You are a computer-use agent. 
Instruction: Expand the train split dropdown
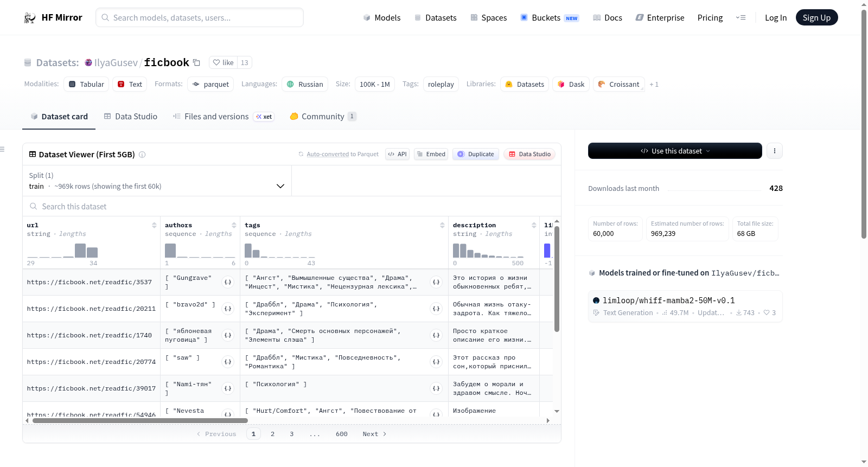coord(157,181)
